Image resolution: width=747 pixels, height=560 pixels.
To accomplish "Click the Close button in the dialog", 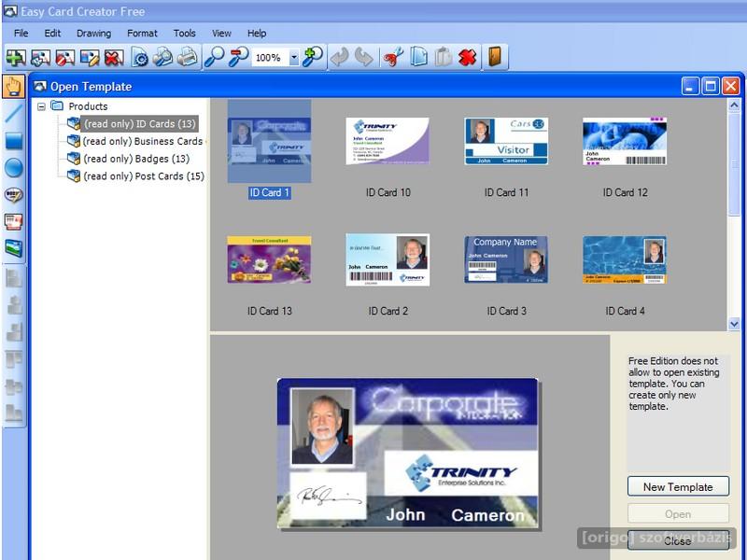I will [678, 540].
